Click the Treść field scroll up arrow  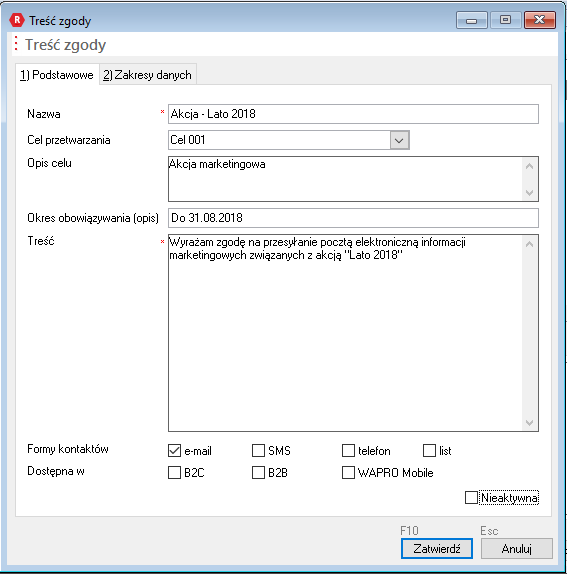coord(529,244)
